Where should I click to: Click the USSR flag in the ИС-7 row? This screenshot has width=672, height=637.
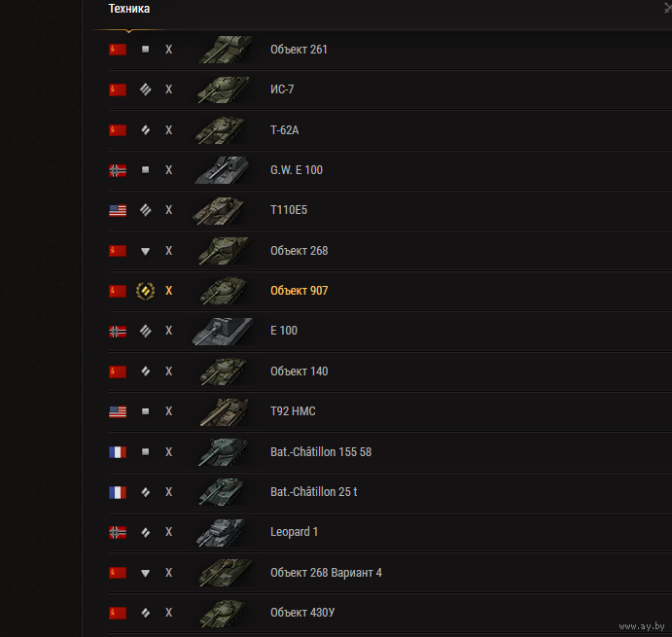coord(118,90)
